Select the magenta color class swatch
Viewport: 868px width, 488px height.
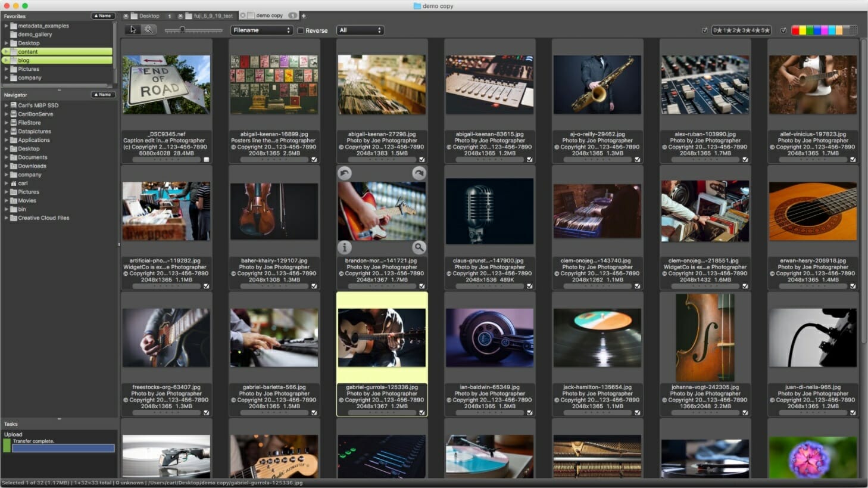tap(825, 30)
